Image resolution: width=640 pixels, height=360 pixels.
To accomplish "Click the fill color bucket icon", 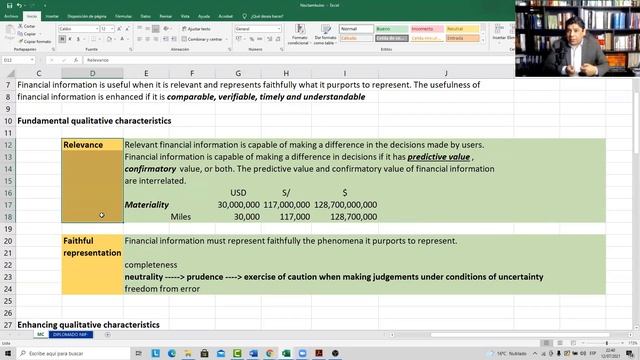I will pyautogui.click(x=109, y=39).
